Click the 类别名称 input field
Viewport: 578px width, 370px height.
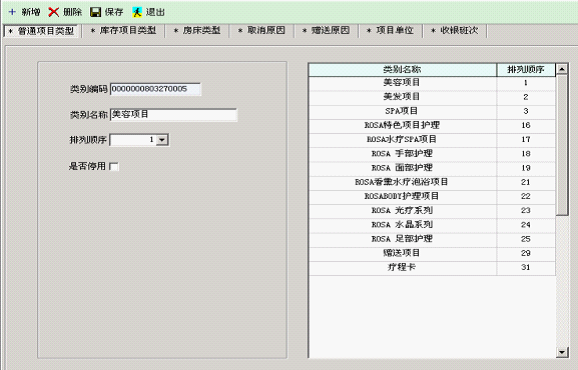[173, 115]
